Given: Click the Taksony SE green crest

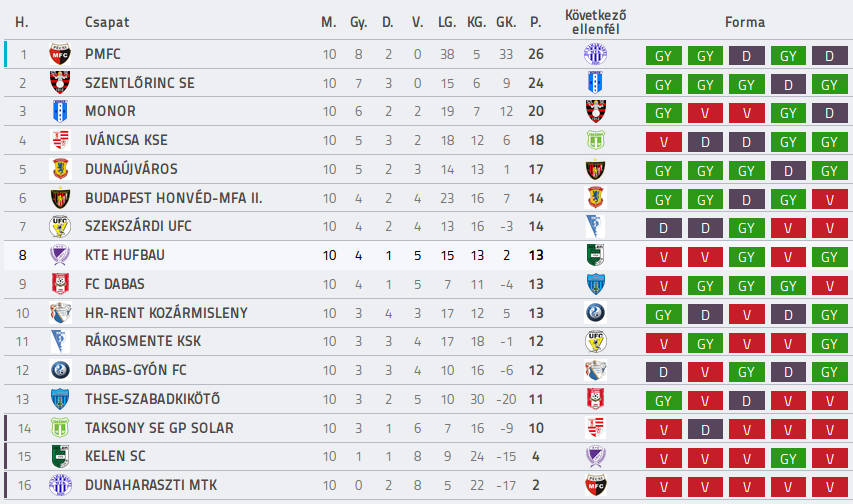Looking at the screenshot, I should click(60, 428).
